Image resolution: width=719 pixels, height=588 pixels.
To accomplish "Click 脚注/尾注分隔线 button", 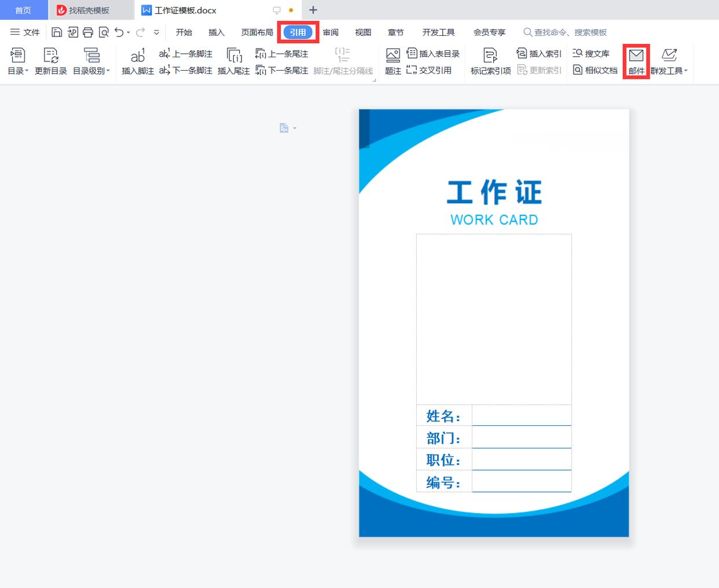I will coord(343,62).
